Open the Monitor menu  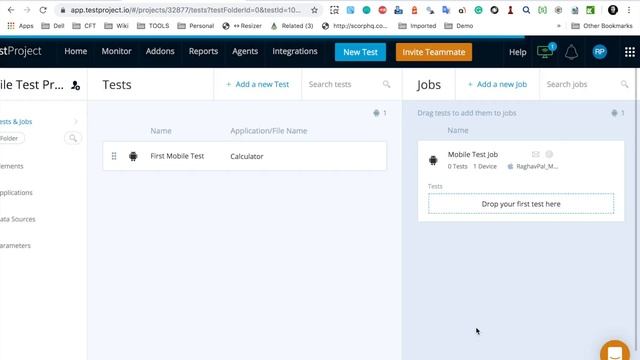(116, 51)
